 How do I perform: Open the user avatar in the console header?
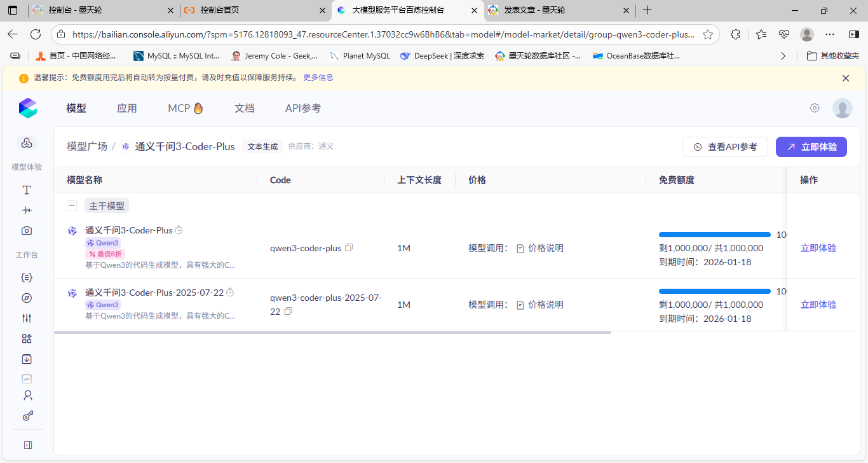pos(843,108)
